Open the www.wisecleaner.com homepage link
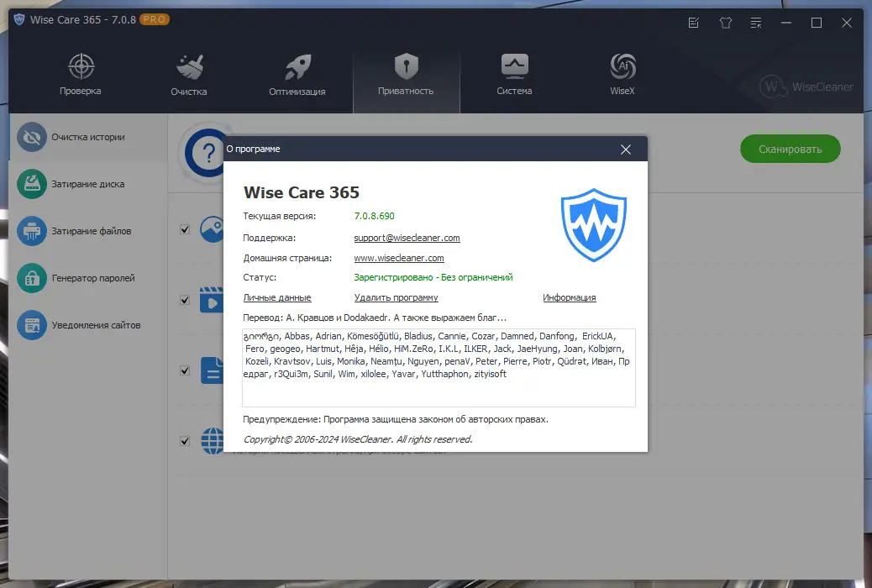 click(399, 258)
